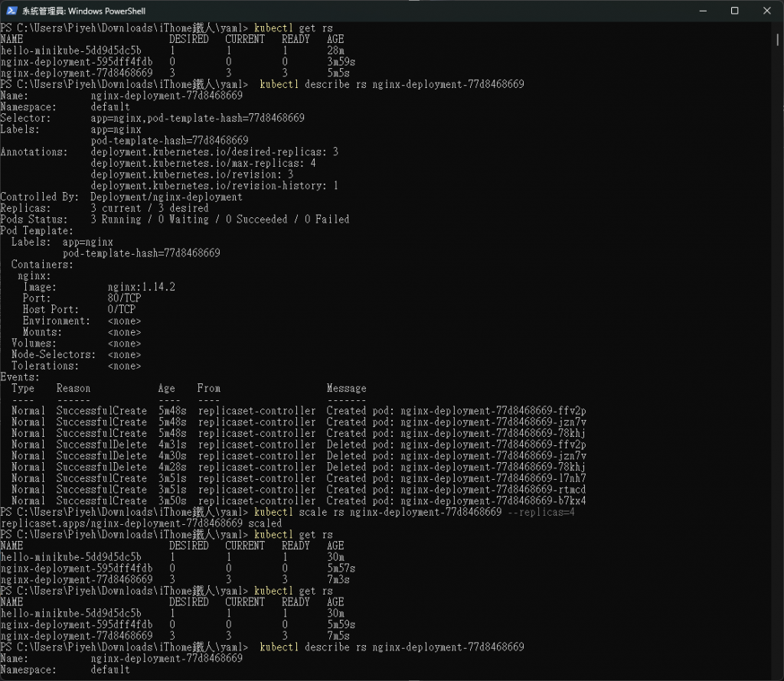This screenshot has height=681, width=784.
Task: Click the first kubectl get rs command
Action: click(x=293, y=28)
